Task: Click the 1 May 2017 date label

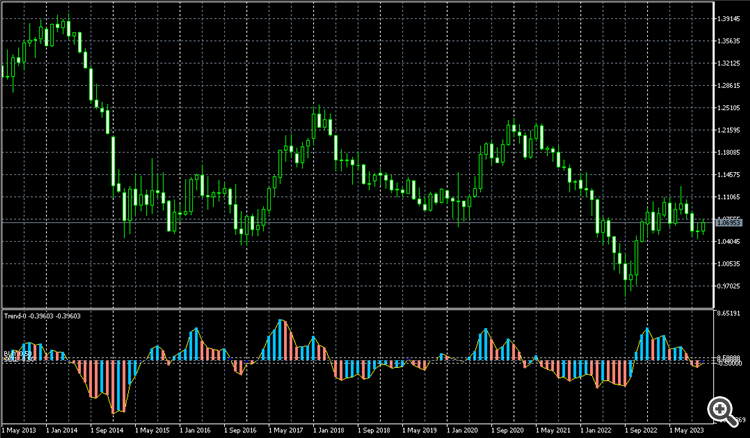Action: [x=286, y=430]
